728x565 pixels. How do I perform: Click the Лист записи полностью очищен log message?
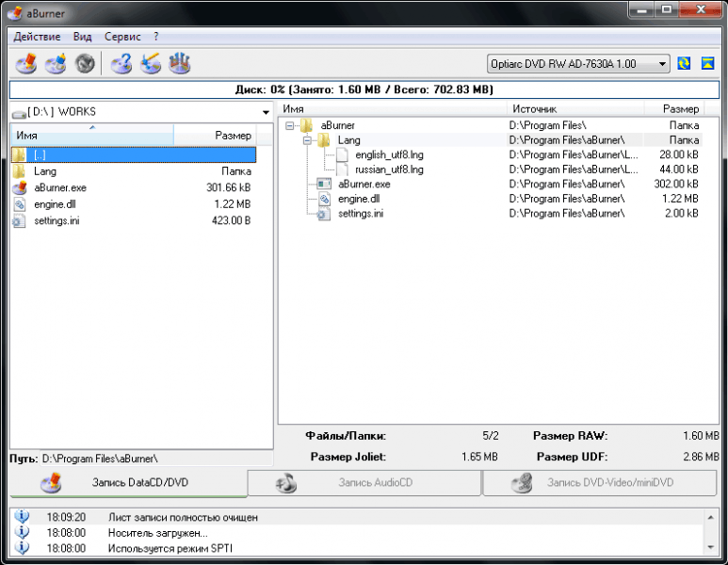183,517
